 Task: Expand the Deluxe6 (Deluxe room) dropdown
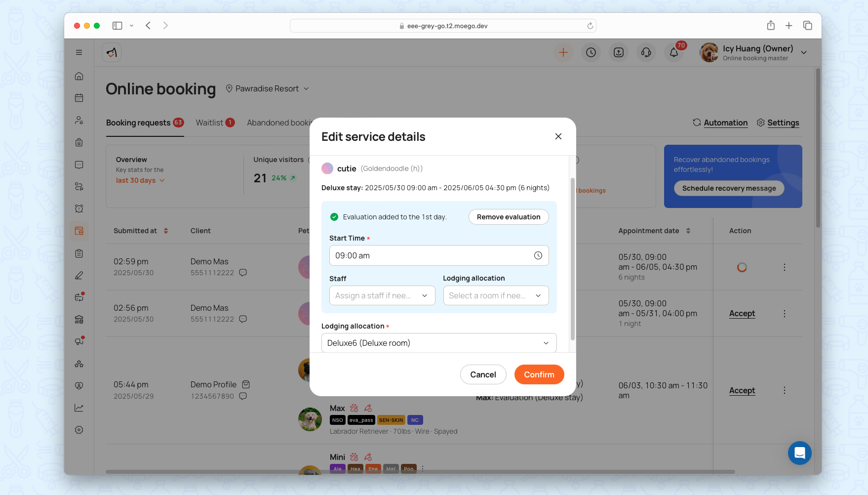tap(439, 343)
